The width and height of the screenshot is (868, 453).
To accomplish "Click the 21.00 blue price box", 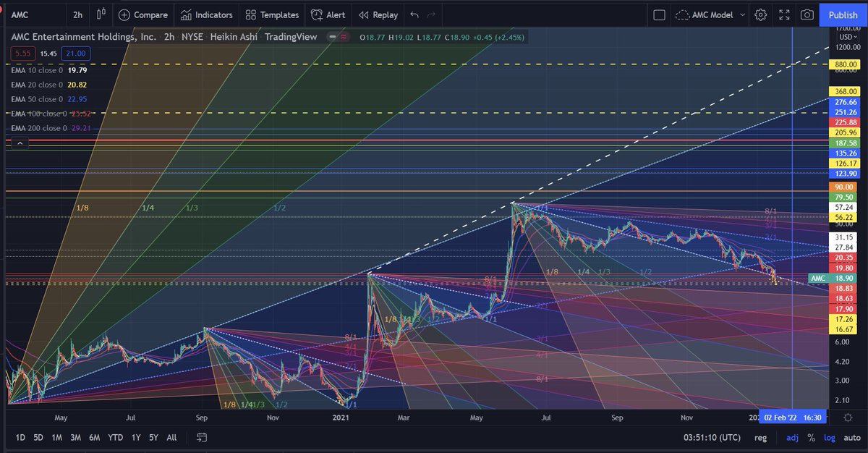I will pos(75,54).
